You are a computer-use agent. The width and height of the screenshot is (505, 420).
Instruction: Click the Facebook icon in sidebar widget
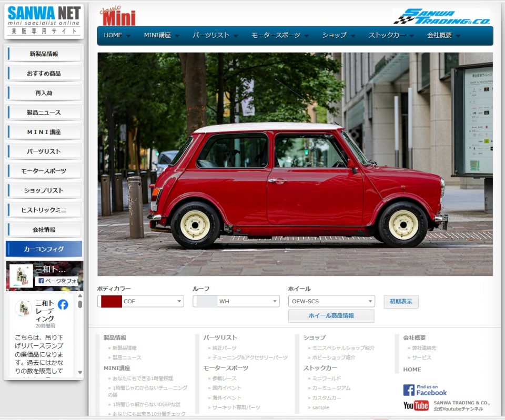(x=63, y=304)
